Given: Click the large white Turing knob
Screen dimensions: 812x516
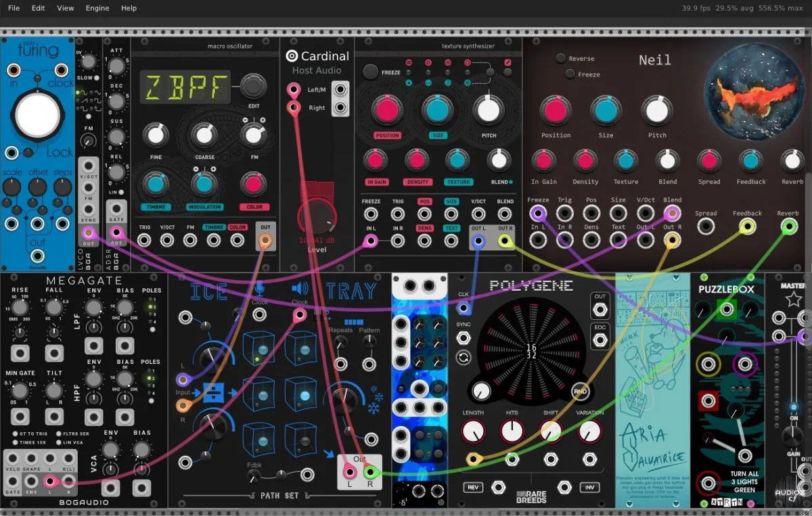Looking at the screenshot, I should 37,115.
